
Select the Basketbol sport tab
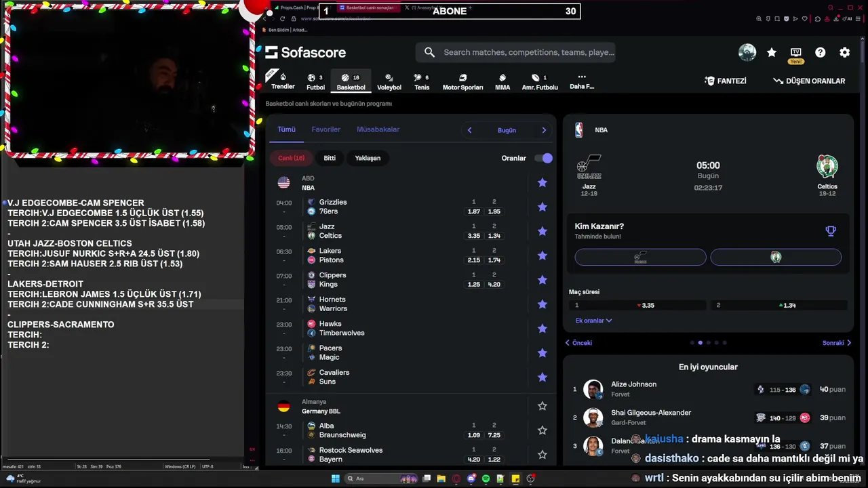pos(351,81)
